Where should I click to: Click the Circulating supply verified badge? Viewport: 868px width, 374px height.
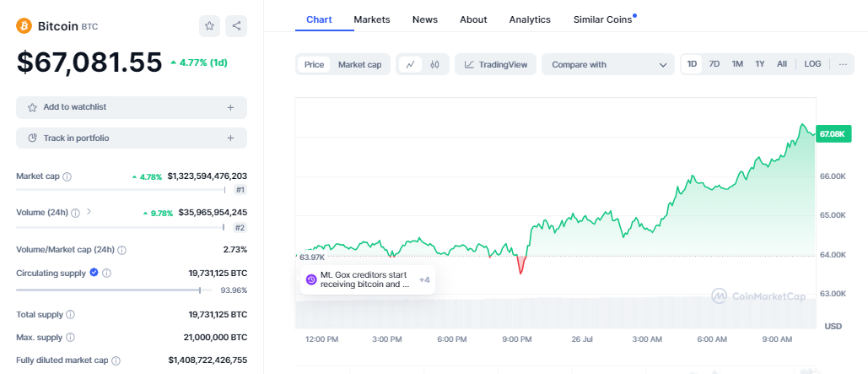pyautogui.click(x=94, y=273)
